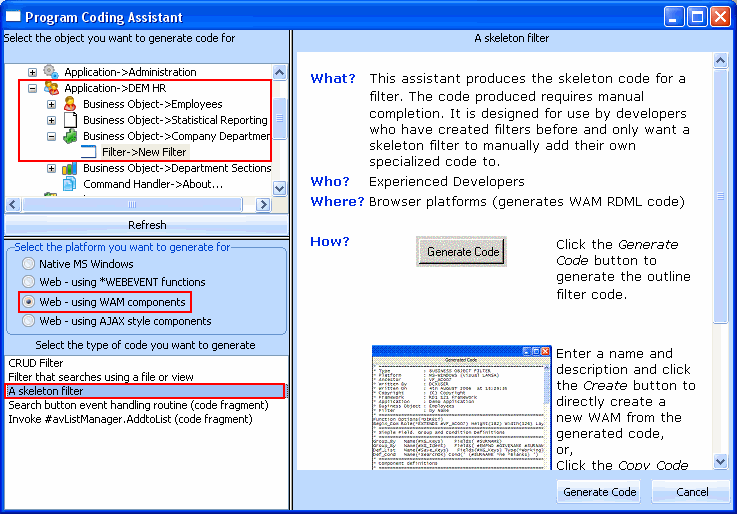Click the object tree scroll left arrow
This screenshot has height=514, width=737.
click(13, 204)
